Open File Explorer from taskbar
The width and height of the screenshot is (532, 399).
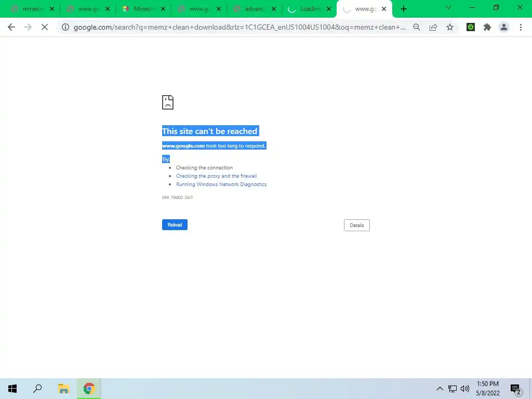click(x=63, y=389)
